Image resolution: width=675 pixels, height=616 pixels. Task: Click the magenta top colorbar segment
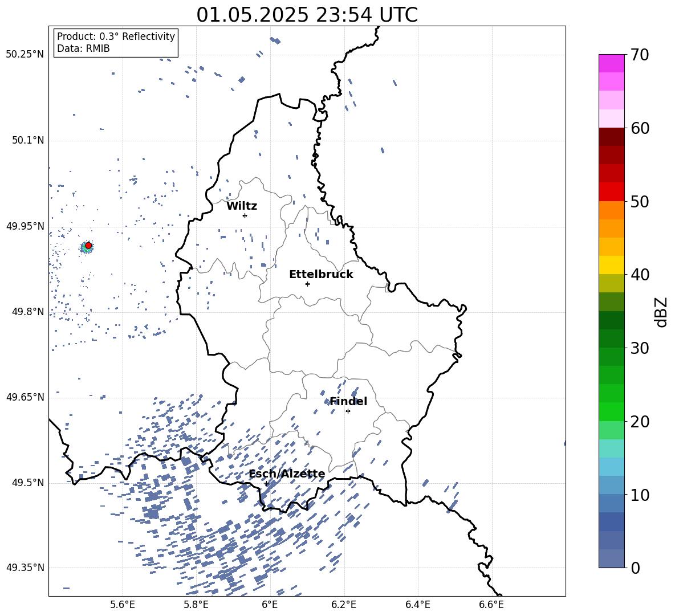612,64
